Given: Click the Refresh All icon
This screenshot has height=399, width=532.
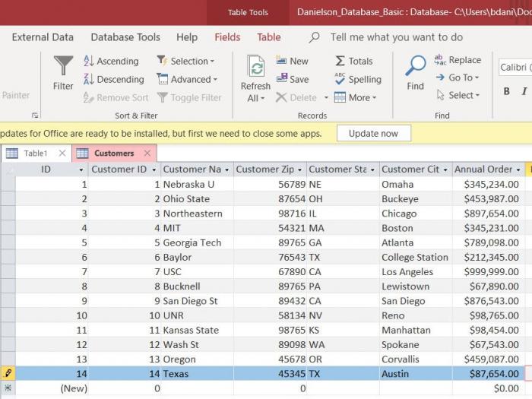Looking at the screenshot, I should click(x=256, y=67).
